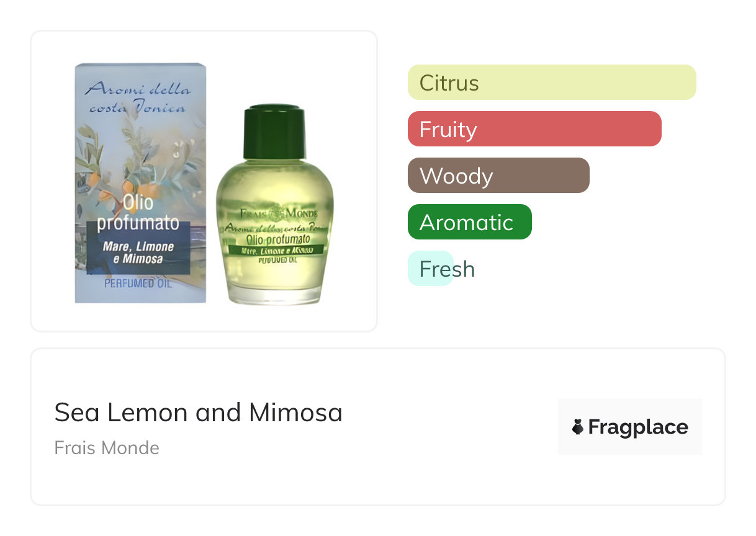The width and height of the screenshot is (756, 536).
Task: Select the Citrus accord bar
Action: [x=551, y=83]
